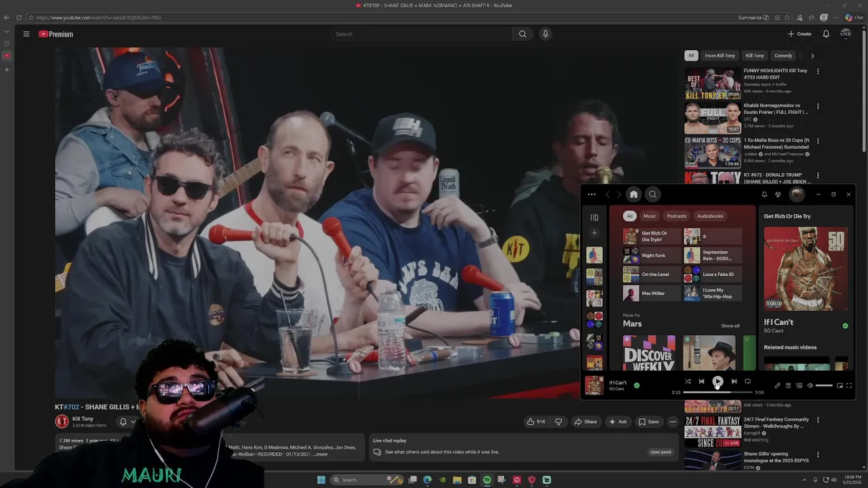Select Spotify 'Audiobooks' filter tab
This screenshot has height=488, width=868.
710,216
